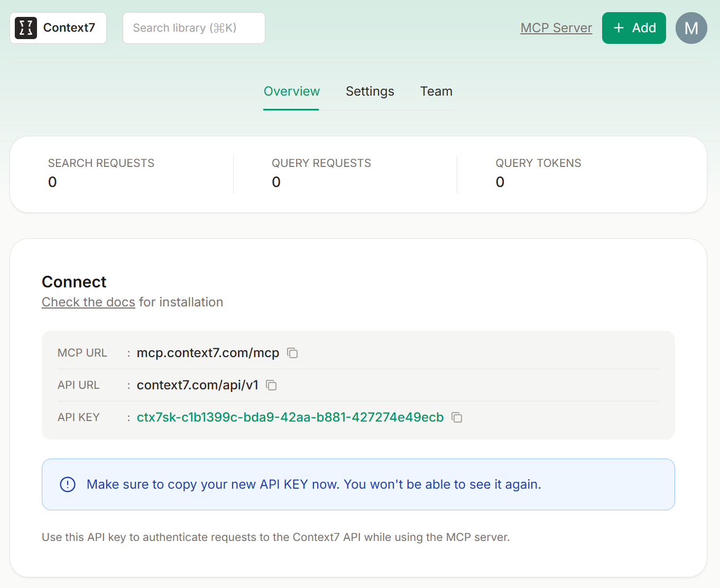720x588 pixels.
Task: Click the SEARCH REQUESTS label
Action: click(x=101, y=163)
